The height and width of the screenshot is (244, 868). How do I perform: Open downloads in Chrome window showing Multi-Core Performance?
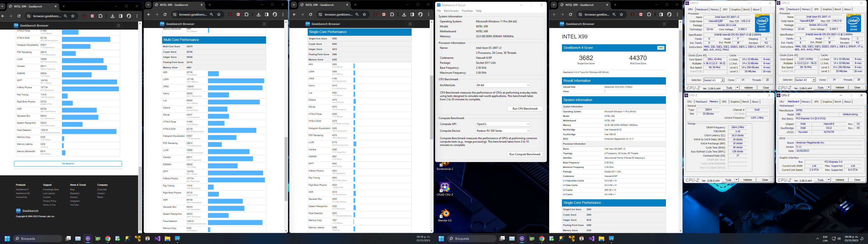click(258, 14)
